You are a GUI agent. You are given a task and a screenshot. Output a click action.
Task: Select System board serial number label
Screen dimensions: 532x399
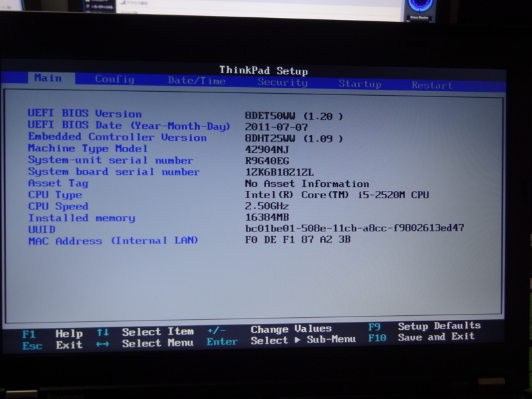[114, 172]
